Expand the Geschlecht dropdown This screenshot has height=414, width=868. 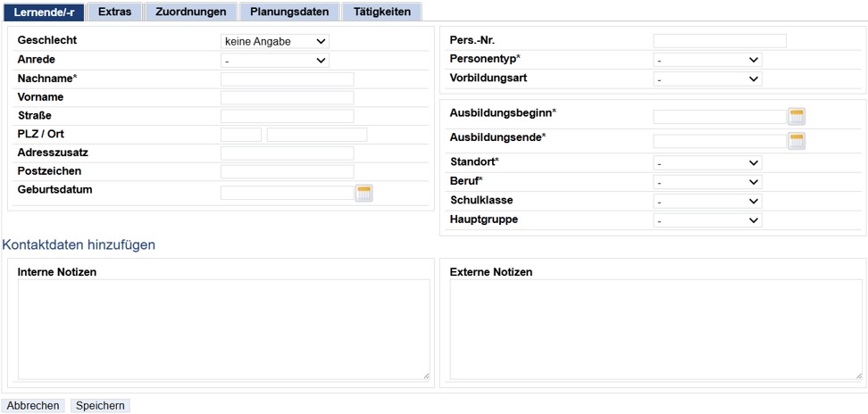pos(274,41)
